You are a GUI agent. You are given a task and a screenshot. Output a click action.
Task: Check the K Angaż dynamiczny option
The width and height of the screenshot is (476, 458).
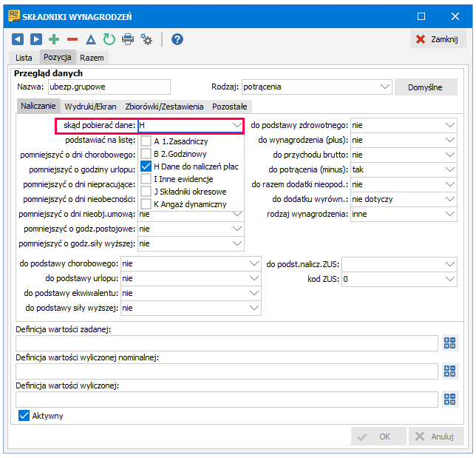[146, 204]
